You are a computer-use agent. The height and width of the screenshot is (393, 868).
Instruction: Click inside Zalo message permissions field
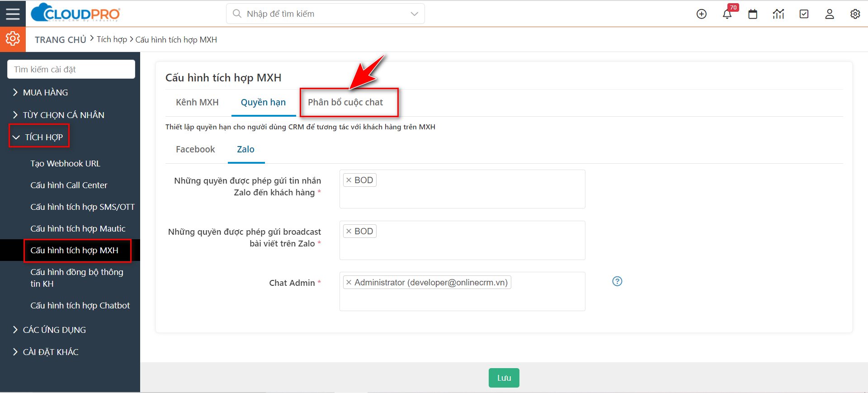(462, 189)
